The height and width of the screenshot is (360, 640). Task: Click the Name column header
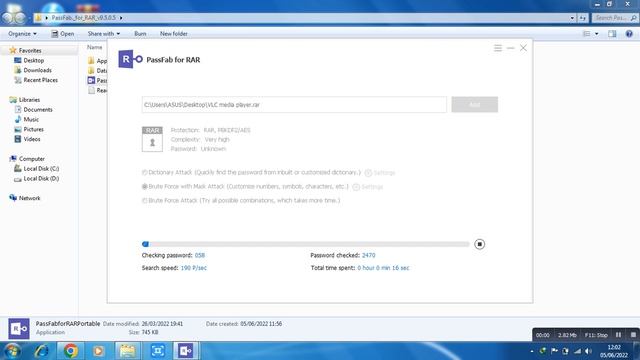pyautogui.click(x=94, y=47)
